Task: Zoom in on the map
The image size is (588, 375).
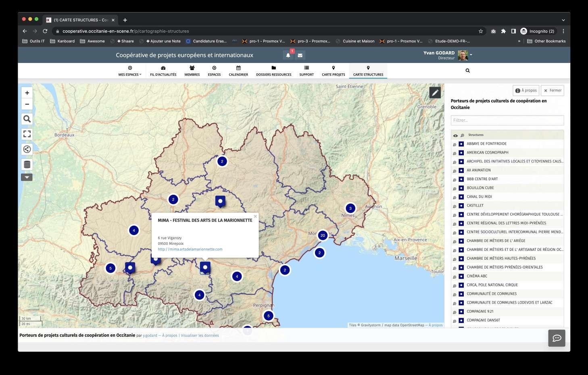Action: tap(27, 93)
